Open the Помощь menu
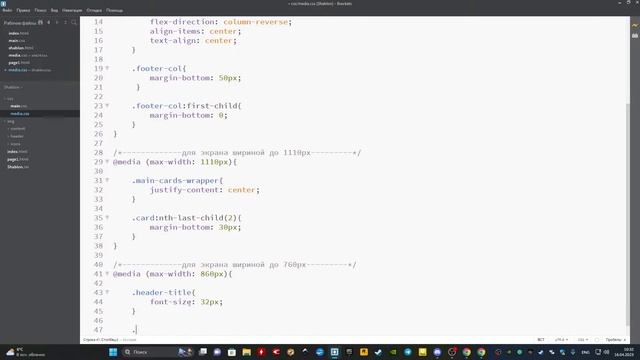The width and height of the screenshot is (640, 360). click(114, 10)
